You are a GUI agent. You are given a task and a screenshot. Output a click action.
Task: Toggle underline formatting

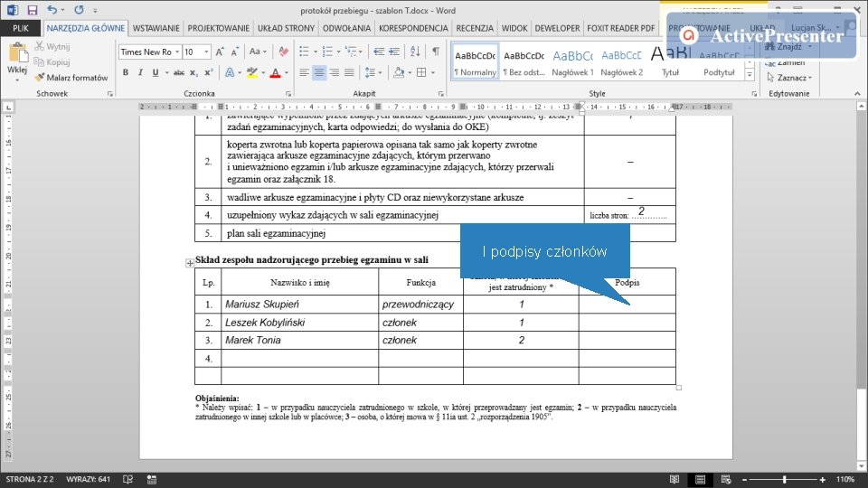tap(155, 72)
